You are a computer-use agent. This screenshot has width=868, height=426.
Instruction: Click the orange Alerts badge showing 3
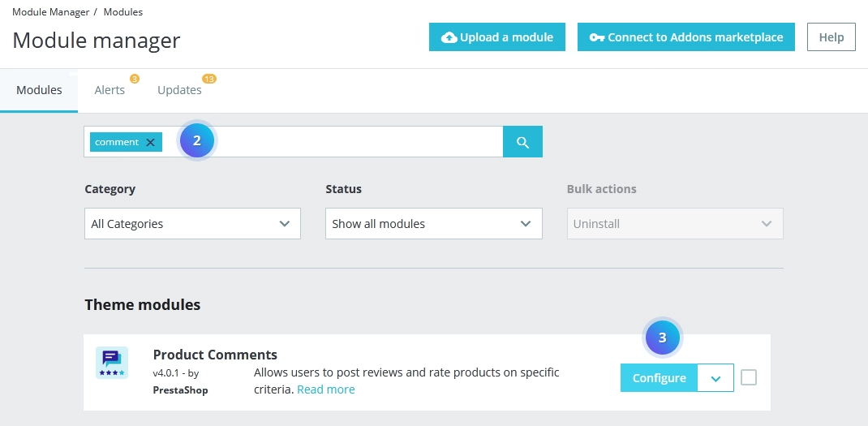point(134,79)
